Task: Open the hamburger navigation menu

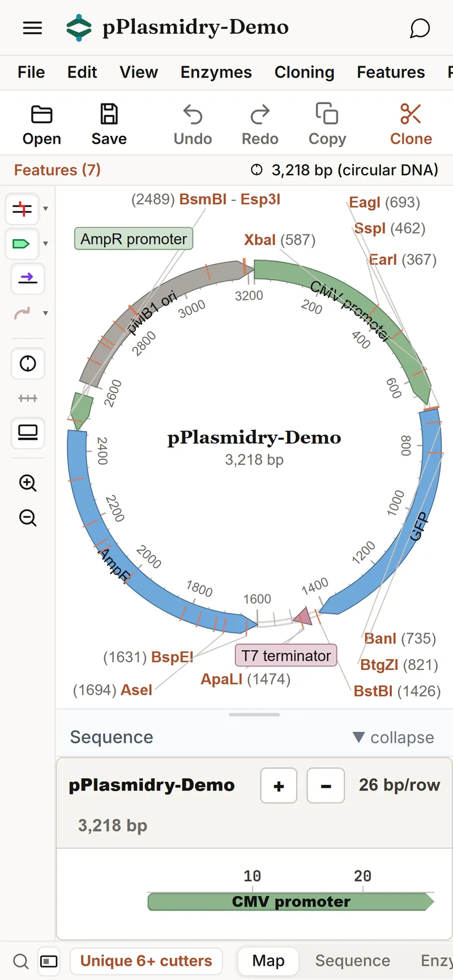Action: click(x=32, y=28)
